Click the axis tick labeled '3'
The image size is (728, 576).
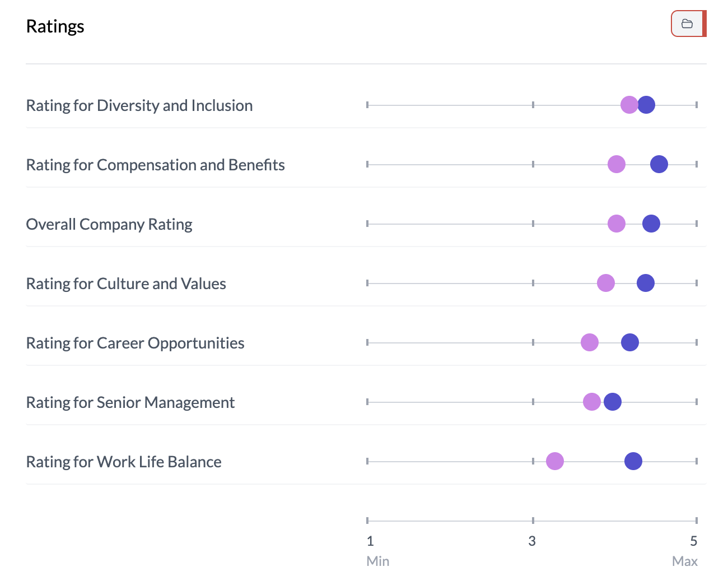(532, 541)
